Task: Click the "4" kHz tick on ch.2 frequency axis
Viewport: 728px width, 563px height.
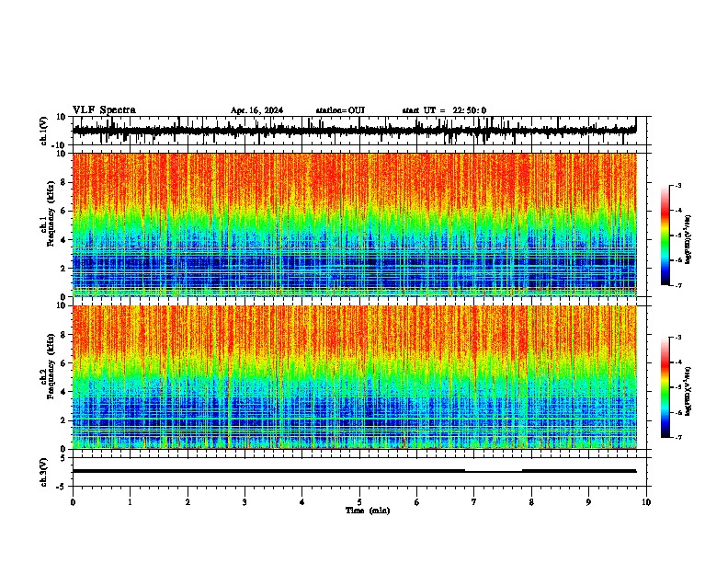Action: pyautogui.click(x=64, y=392)
